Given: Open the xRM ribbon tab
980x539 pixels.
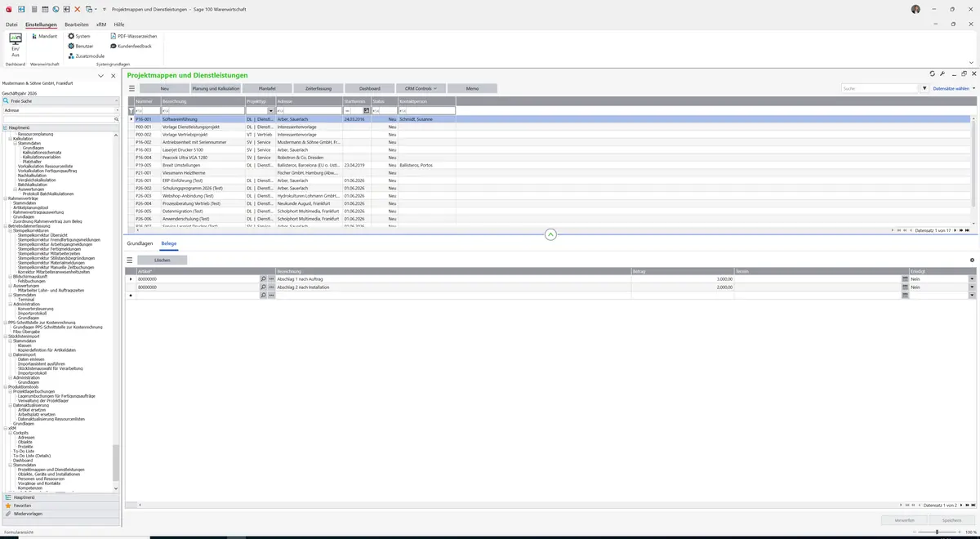Looking at the screenshot, I should [101, 24].
